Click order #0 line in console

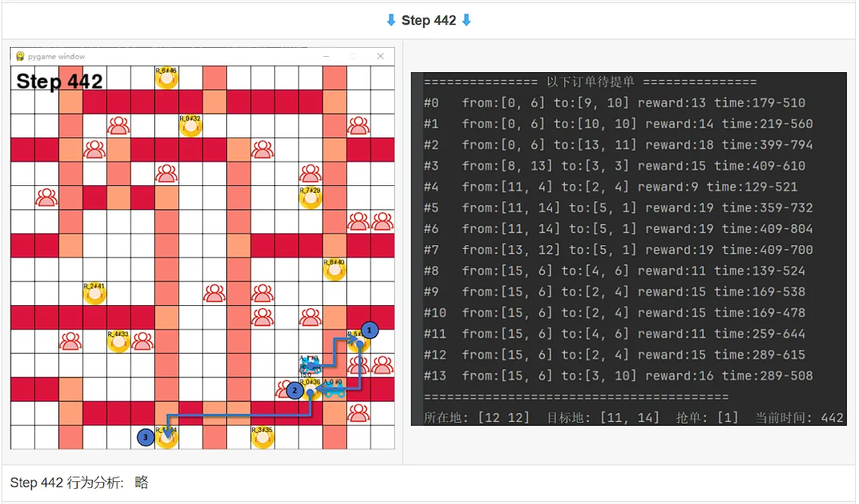(614, 103)
